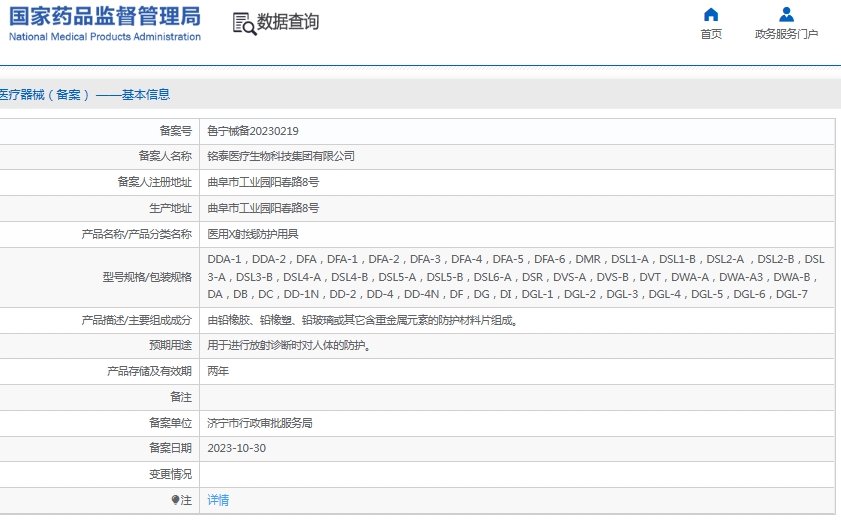Select the value 鲁宁械备20230219
841x520 pixels.
coord(253,131)
